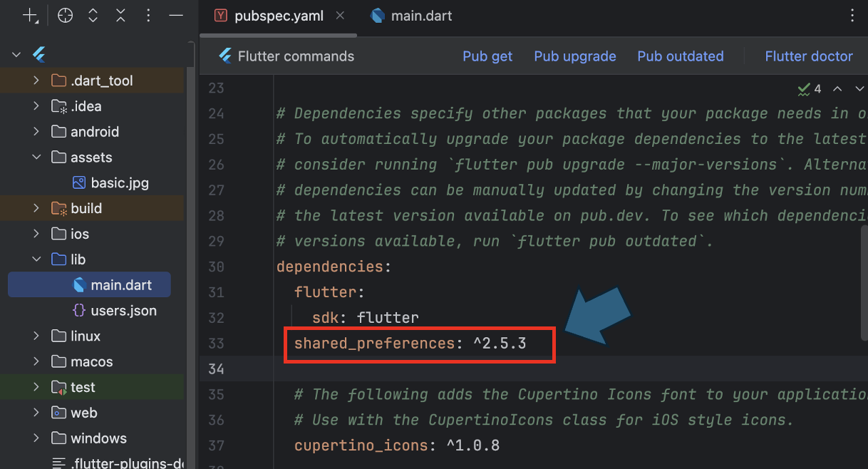Expand the .idea folder
Viewport: 868px width, 469px height.
36,106
